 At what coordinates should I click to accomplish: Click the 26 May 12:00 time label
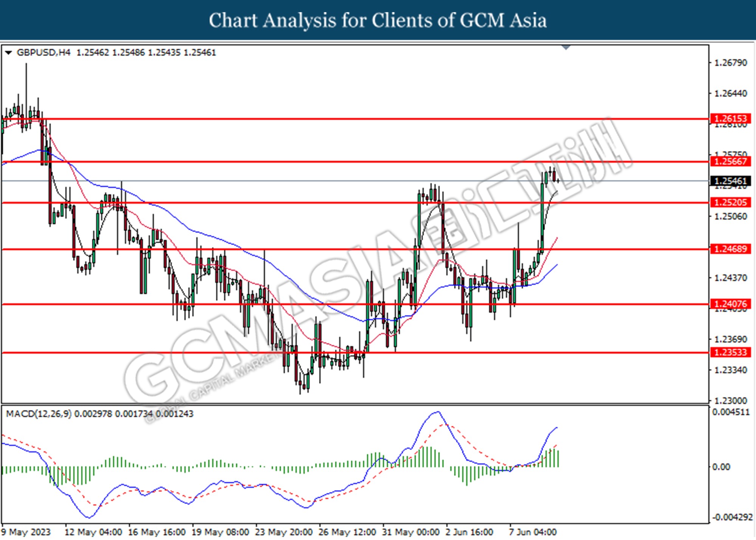(x=347, y=532)
